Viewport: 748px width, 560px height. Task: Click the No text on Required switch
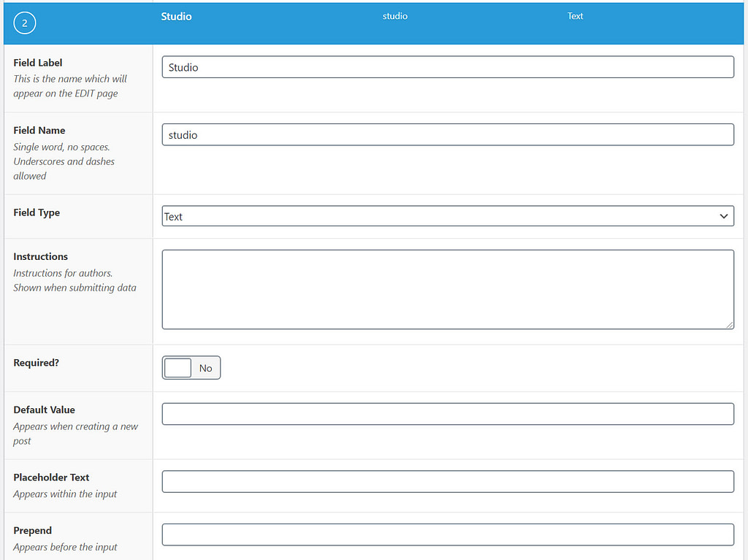(x=205, y=368)
